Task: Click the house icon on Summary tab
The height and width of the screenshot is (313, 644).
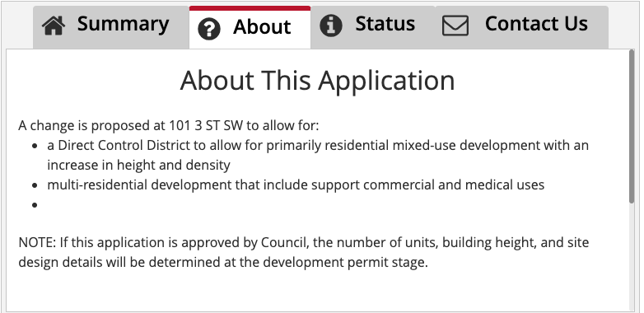Action: (54, 26)
